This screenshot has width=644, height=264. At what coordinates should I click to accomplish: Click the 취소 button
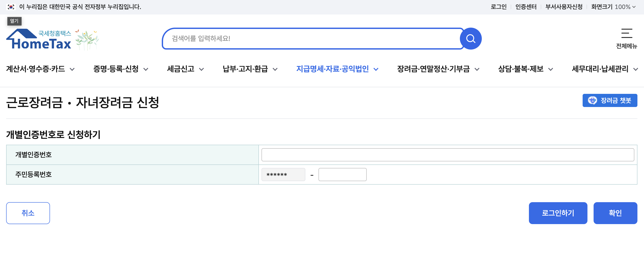(x=28, y=213)
